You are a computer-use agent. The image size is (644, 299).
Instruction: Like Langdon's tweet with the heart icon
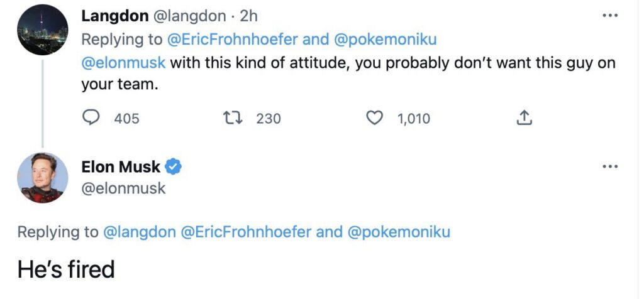tap(375, 117)
